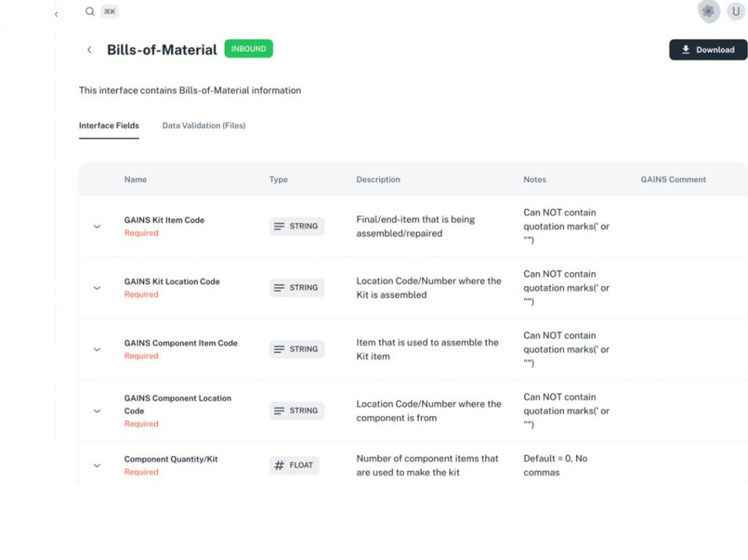Expand the GAINS Kit Item Code row
Screen dimensions: 748x560
click(96, 227)
